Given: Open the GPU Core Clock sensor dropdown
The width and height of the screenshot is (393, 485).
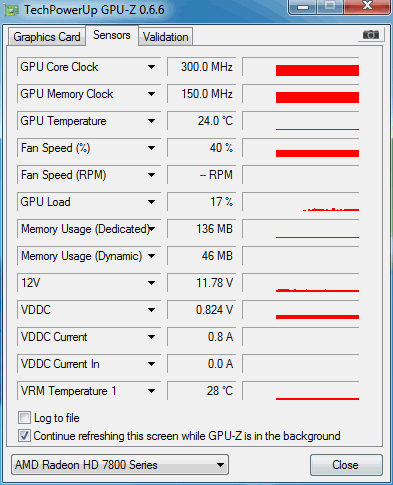Looking at the screenshot, I should [151, 67].
